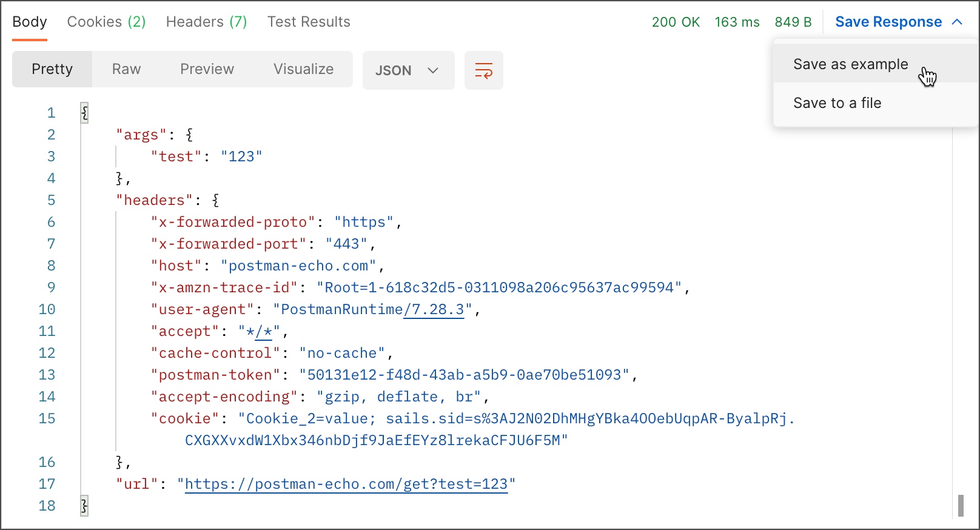Open the JSON format dropdown
The image size is (980, 530).
click(x=408, y=70)
